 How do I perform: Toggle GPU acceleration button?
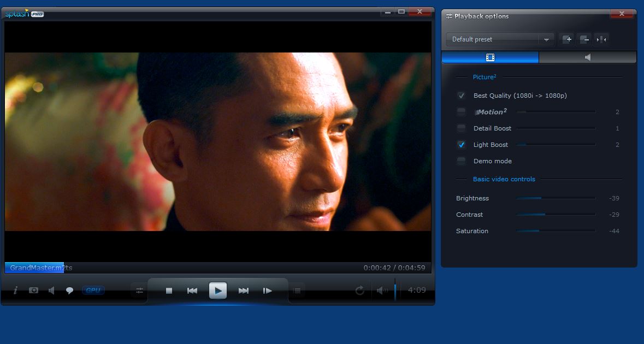[93, 290]
